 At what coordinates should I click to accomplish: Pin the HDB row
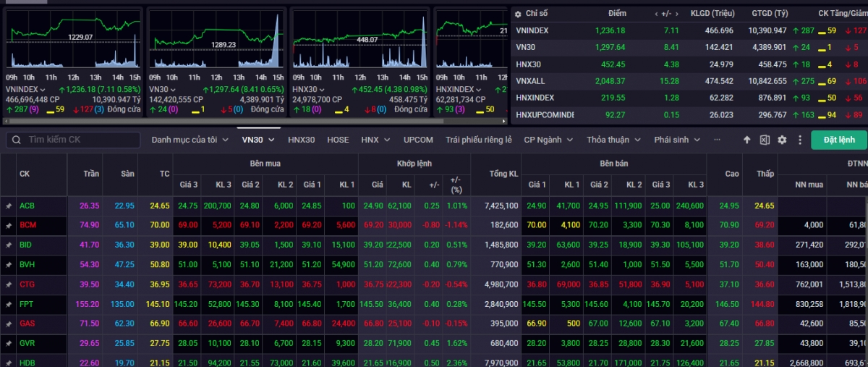click(x=9, y=362)
